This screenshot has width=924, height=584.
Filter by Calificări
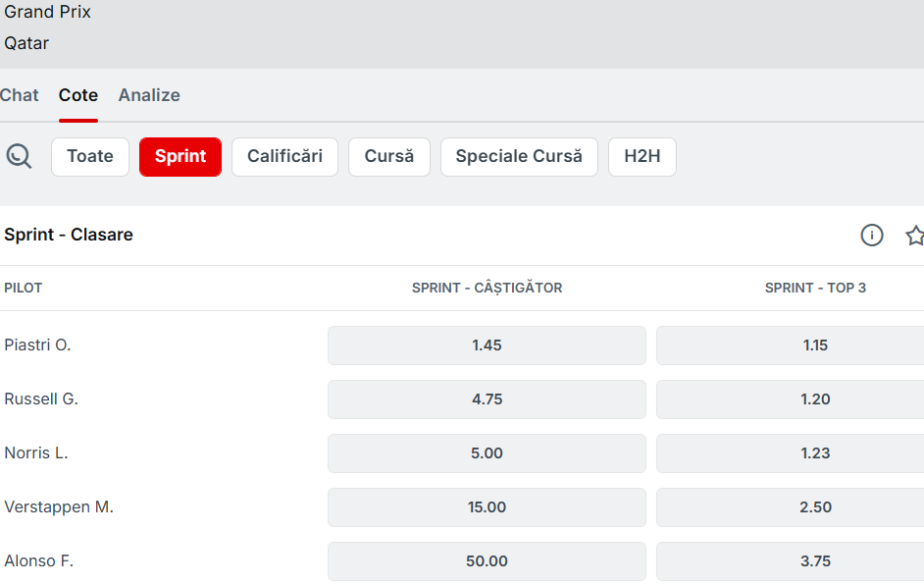284,157
